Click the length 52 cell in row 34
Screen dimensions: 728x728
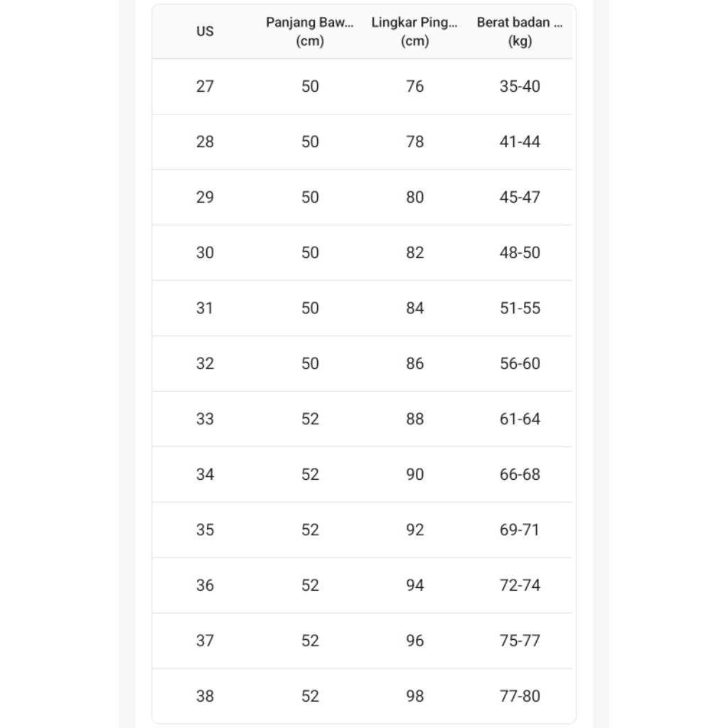coord(310,474)
